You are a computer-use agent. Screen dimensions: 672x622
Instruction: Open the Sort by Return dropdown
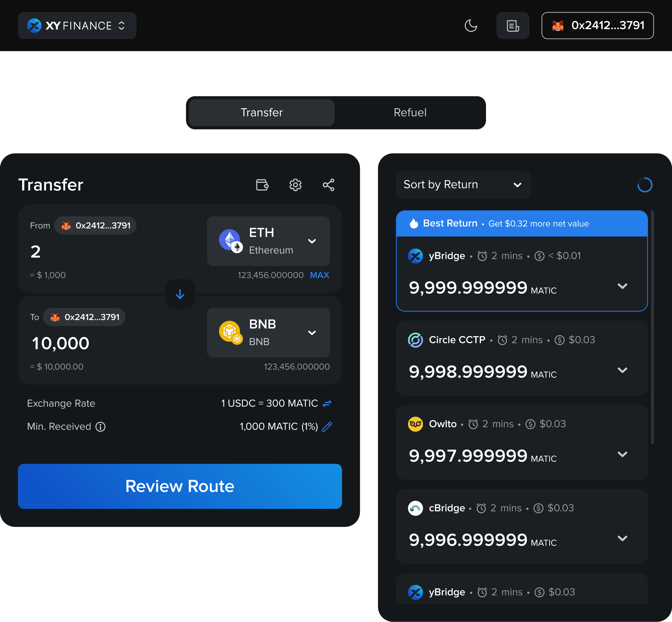(463, 185)
